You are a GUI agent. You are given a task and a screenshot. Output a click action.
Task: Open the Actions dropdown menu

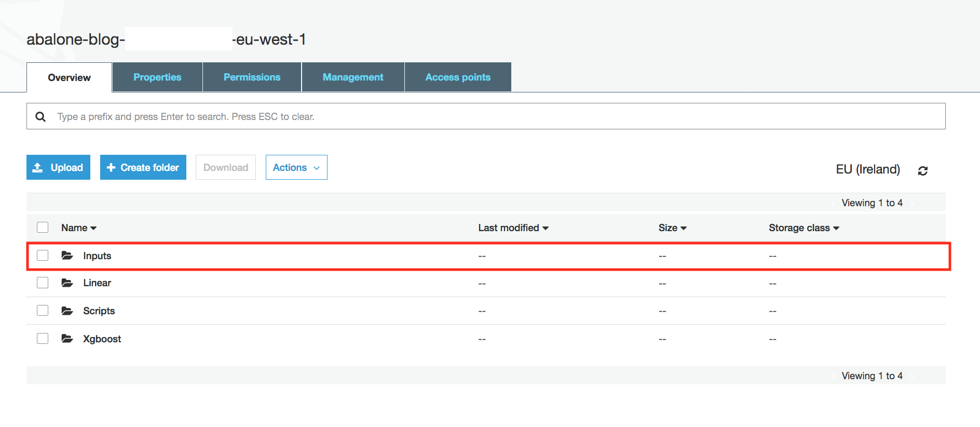coord(296,167)
